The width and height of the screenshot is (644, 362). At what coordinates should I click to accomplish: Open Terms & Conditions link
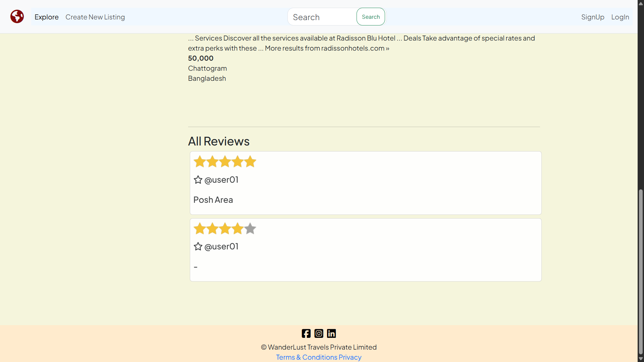(306, 357)
